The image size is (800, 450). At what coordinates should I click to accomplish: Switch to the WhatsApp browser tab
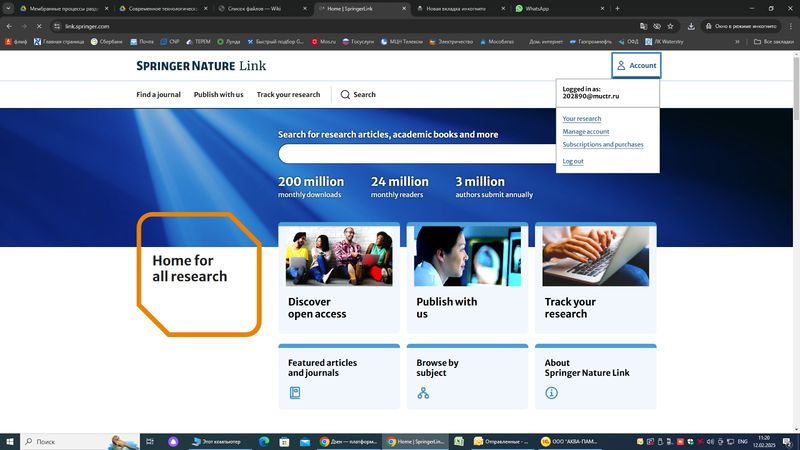tap(560, 8)
